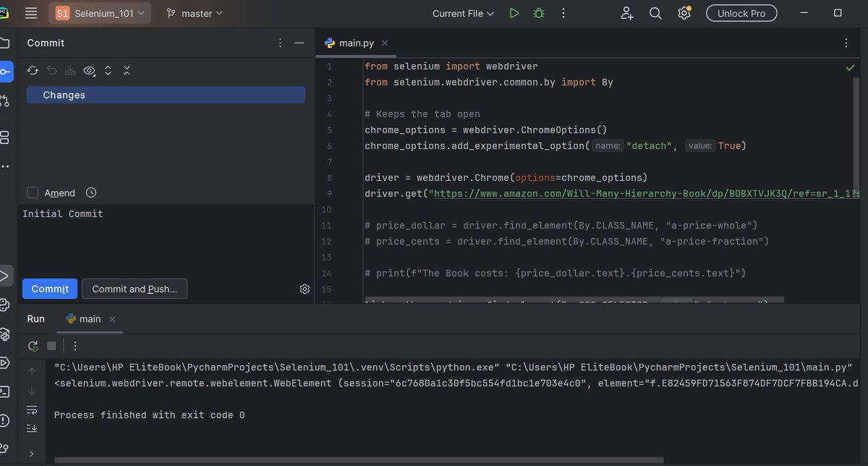Toggle soft-wrap in Run console
The image size is (868, 466).
click(x=31, y=410)
